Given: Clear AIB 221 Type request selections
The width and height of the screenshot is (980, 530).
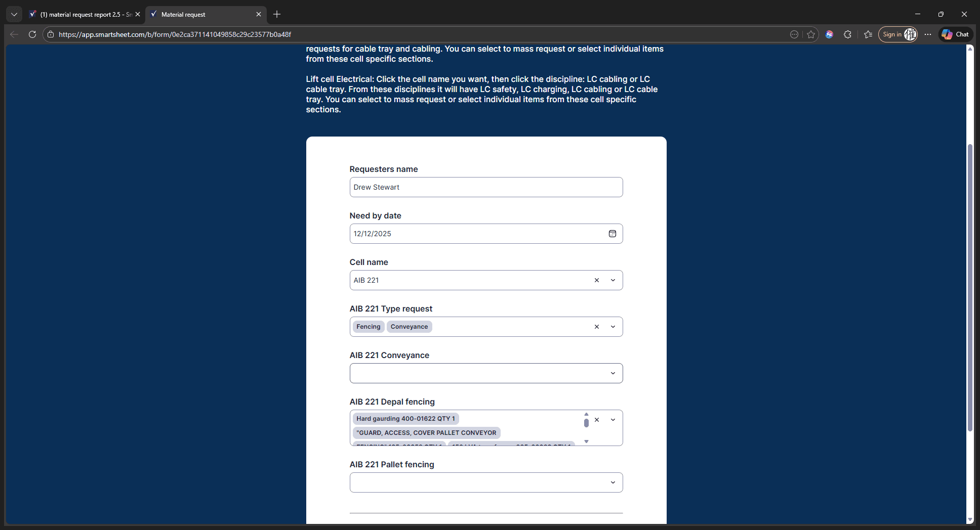Looking at the screenshot, I should (x=597, y=327).
